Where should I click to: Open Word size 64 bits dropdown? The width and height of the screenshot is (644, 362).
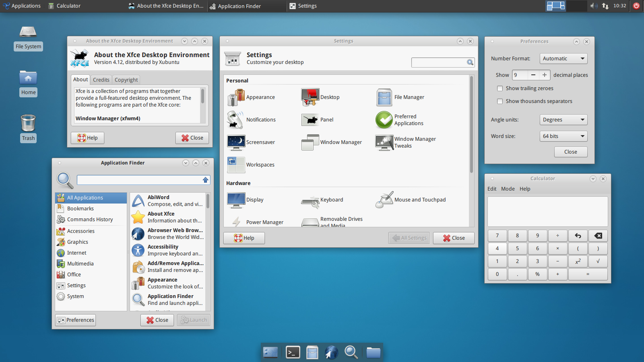pyautogui.click(x=563, y=136)
